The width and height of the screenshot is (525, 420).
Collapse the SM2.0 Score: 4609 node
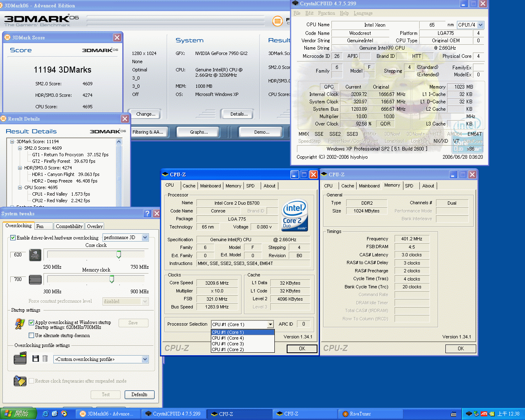coord(20,148)
